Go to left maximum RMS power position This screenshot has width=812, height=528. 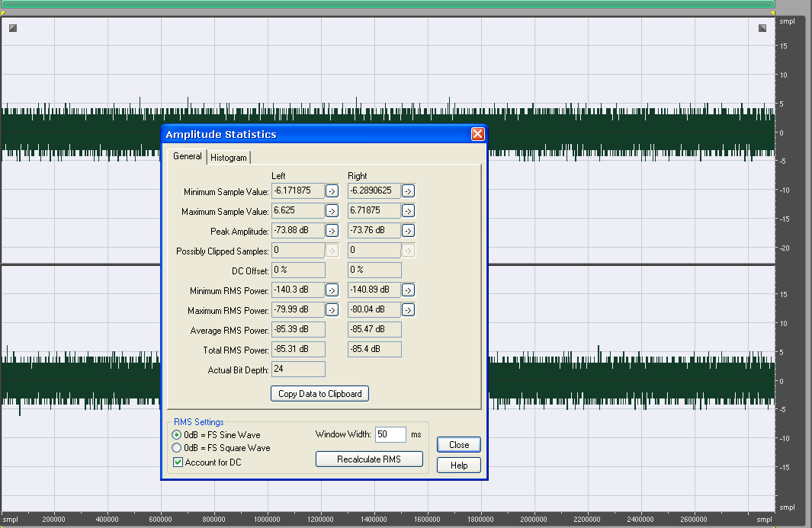[x=332, y=310]
